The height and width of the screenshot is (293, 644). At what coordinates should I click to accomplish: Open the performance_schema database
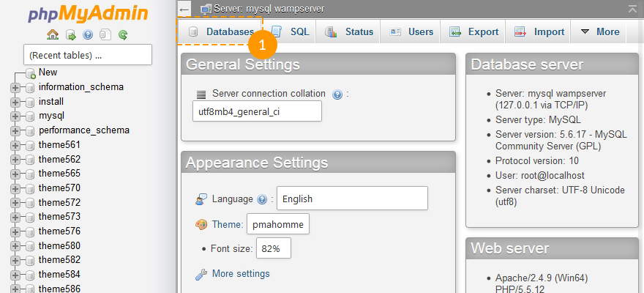pos(83,130)
